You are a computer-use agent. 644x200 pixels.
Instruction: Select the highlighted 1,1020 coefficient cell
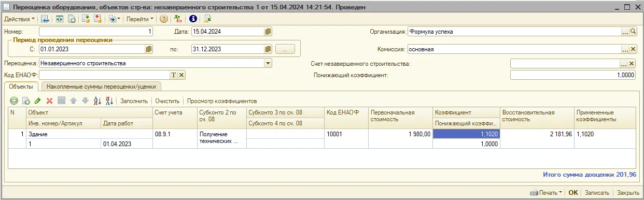pyautogui.click(x=466, y=134)
